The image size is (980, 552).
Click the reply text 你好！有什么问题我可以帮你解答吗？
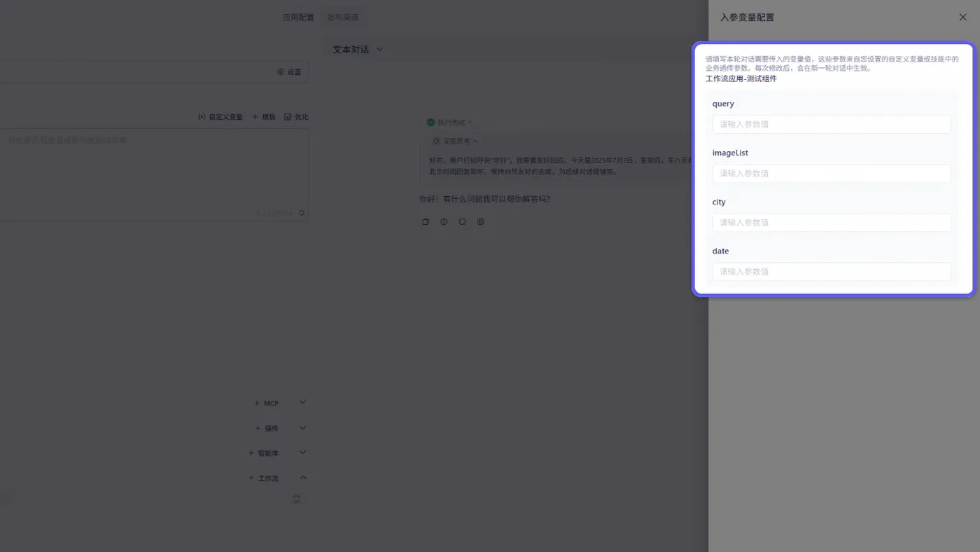[484, 199]
